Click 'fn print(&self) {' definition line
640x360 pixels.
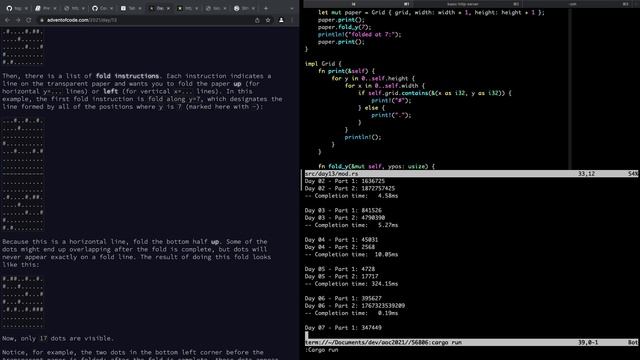[346, 71]
